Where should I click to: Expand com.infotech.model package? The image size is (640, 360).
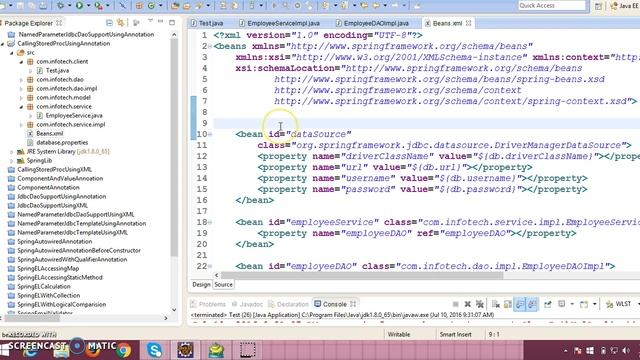tap(21, 98)
